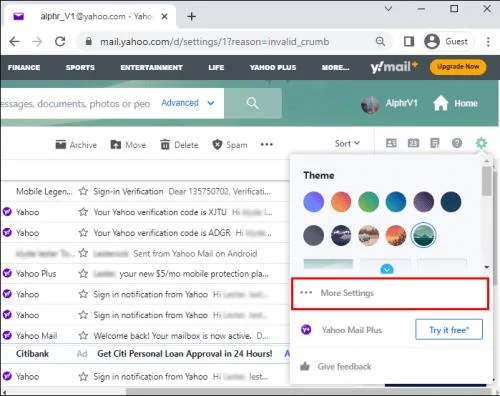Image resolution: width=500 pixels, height=396 pixels.
Task: Select the orange theme color
Action: 341,202
